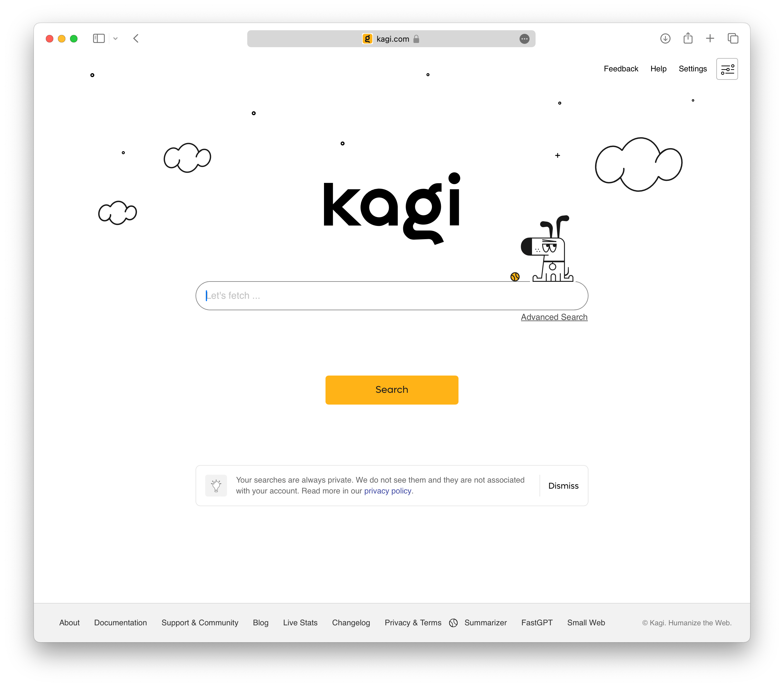Click the Kagi dog mascot
784x687 pixels.
(x=548, y=249)
